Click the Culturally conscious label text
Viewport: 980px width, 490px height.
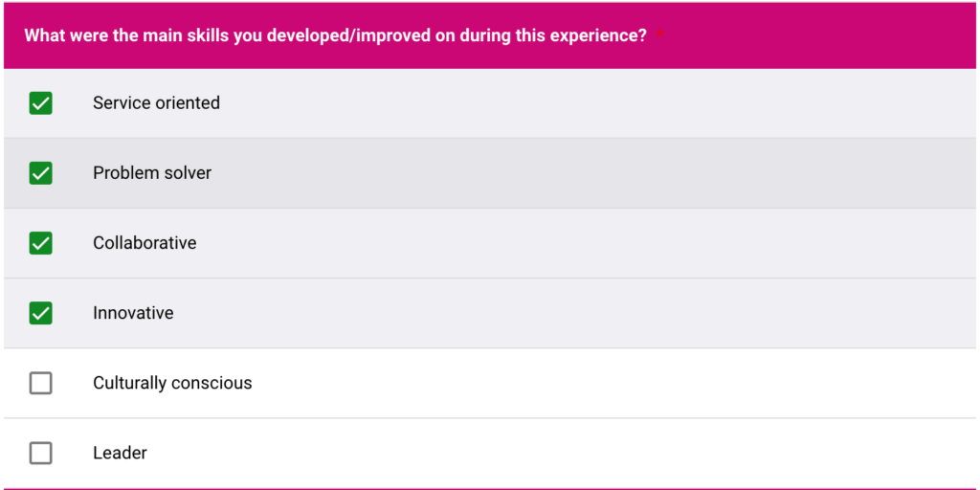coord(172,383)
